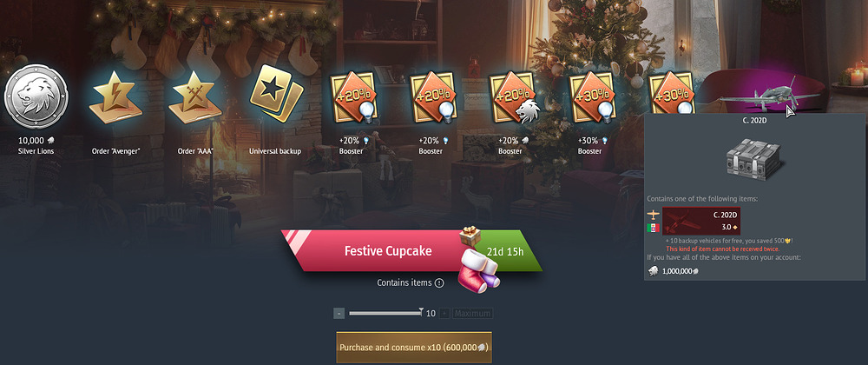The width and height of the screenshot is (868, 365).
Task: Click the quantity slider track
Action: (x=385, y=314)
